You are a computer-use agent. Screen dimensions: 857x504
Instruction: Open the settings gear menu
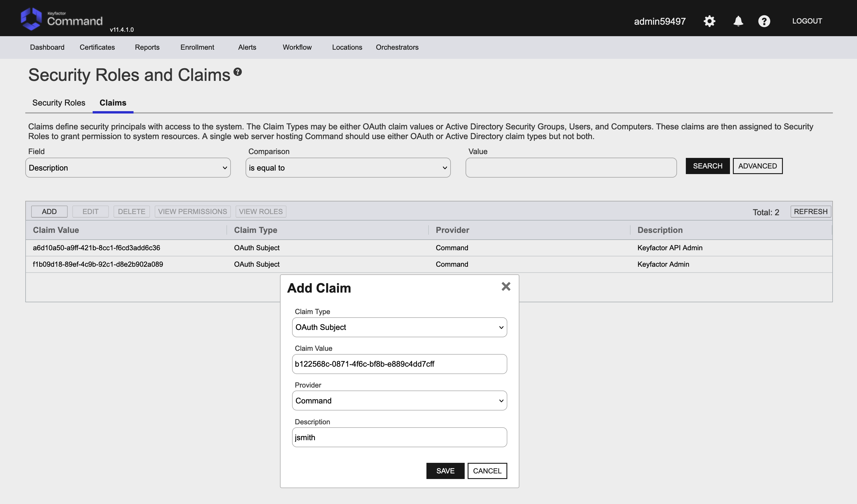click(709, 21)
